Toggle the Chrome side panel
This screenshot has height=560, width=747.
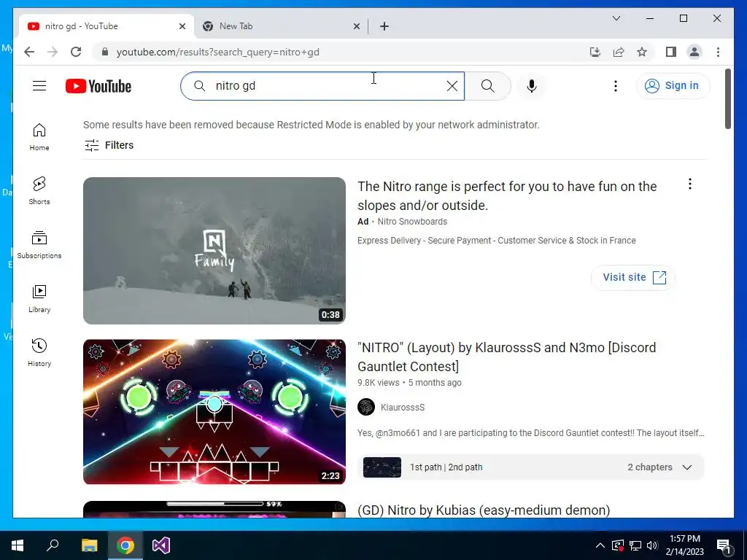click(671, 52)
